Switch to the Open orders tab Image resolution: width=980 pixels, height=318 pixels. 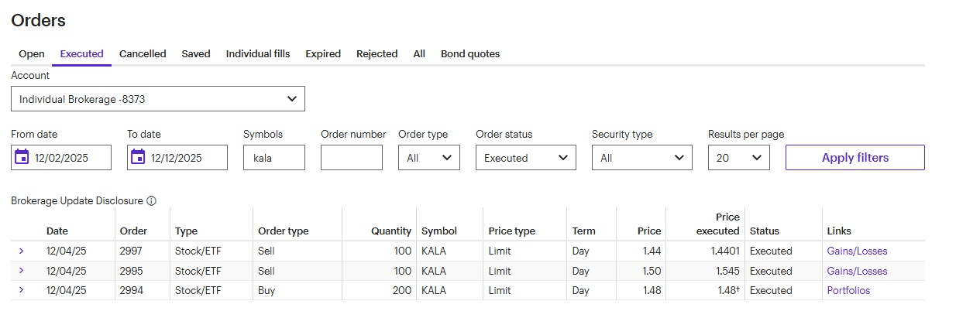[32, 54]
